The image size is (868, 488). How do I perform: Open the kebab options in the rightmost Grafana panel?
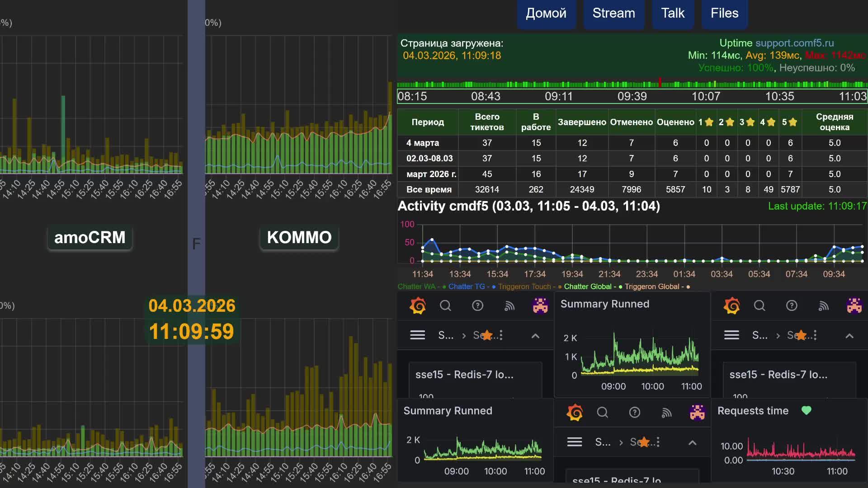click(x=815, y=335)
